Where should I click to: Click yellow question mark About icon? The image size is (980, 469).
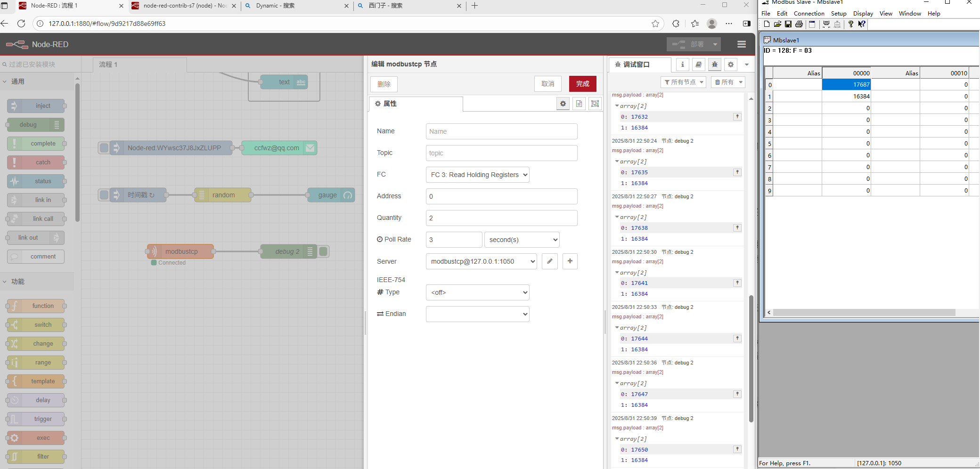pyautogui.click(x=850, y=24)
